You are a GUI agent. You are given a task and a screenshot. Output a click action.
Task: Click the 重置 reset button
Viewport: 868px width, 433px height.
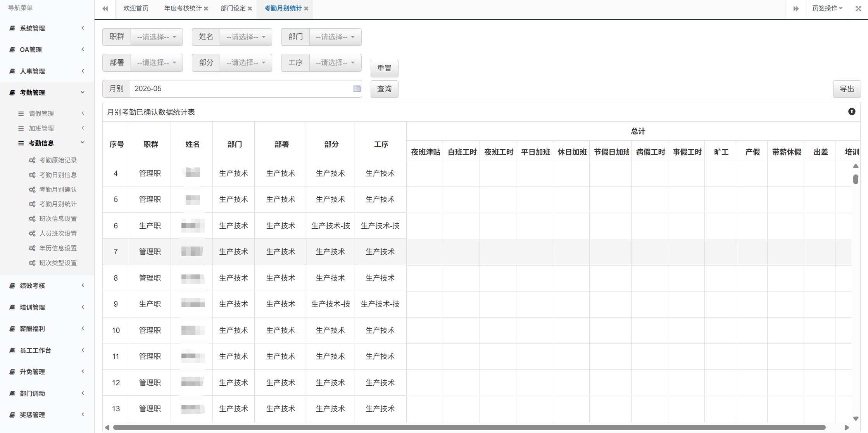[x=384, y=68]
